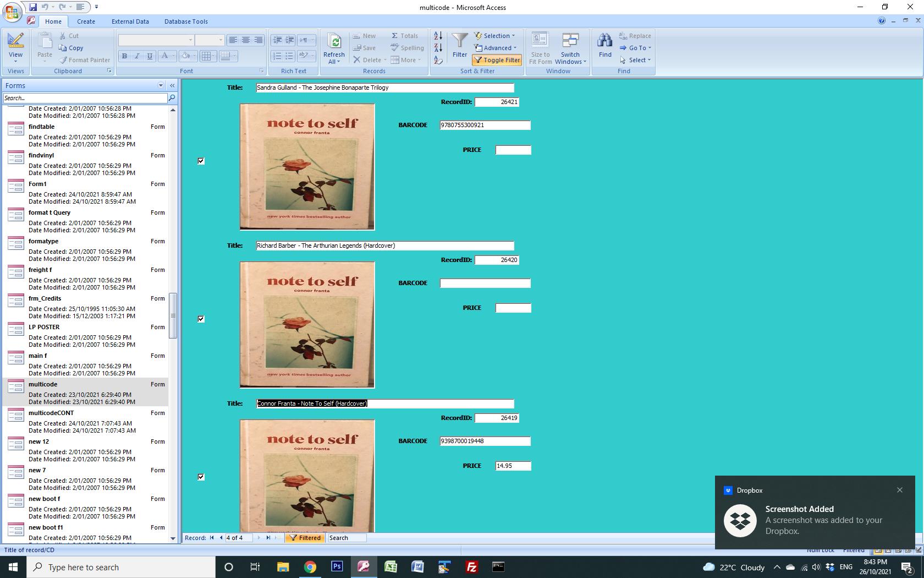Click Switch Windows icon
Image resolution: width=924 pixels, height=578 pixels.
570,40
